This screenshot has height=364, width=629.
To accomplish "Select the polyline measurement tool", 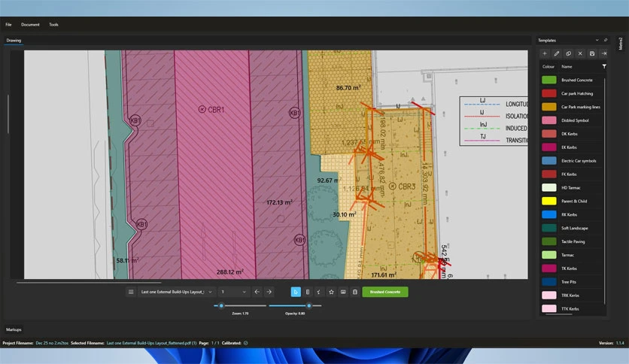I will 319,292.
